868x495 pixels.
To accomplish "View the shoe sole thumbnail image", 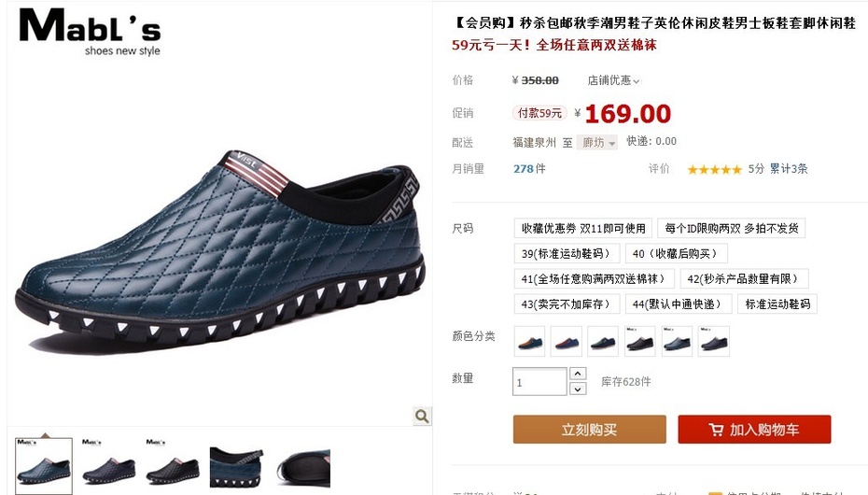I will tap(303, 468).
